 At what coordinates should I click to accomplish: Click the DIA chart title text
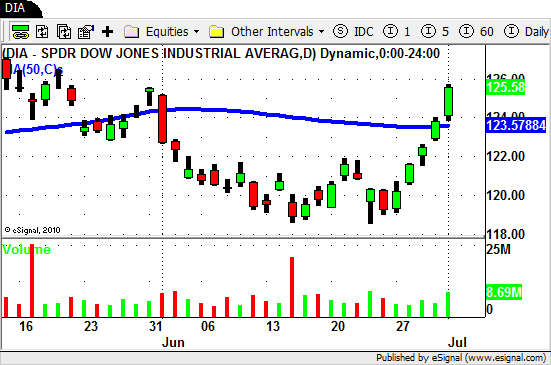pos(221,53)
